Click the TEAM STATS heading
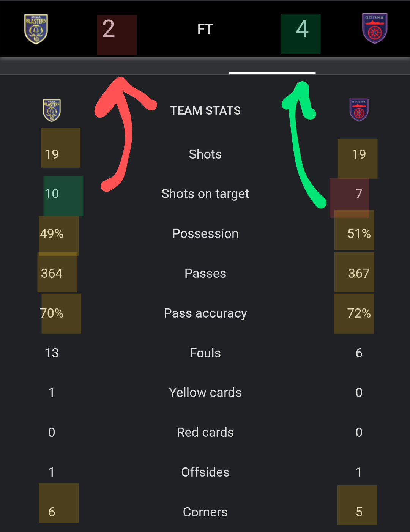The image size is (410, 532). coord(205,110)
